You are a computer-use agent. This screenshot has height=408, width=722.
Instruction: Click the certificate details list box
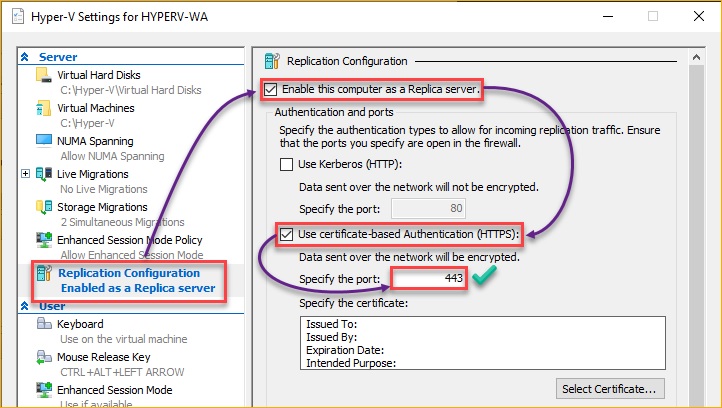pos(482,343)
